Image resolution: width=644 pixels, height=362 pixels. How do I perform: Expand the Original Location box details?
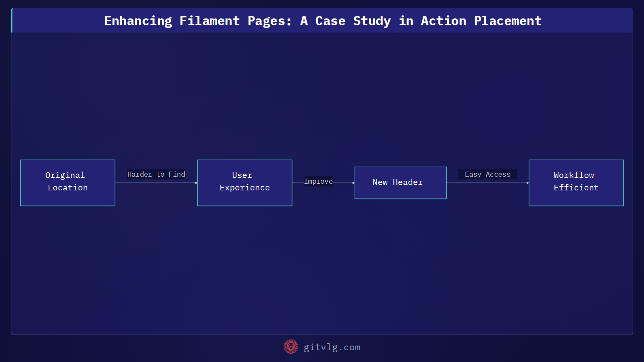[x=67, y=183]
